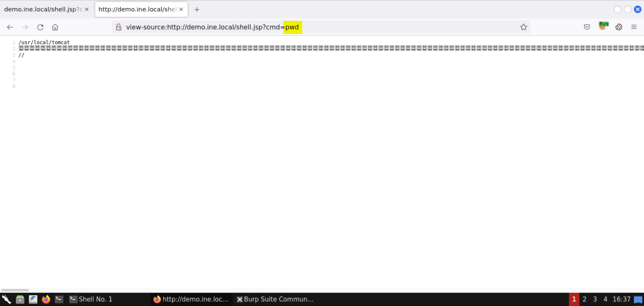Screen dimensions: 644x306
Task: Open the browser home page
Action: coord(55,27)
